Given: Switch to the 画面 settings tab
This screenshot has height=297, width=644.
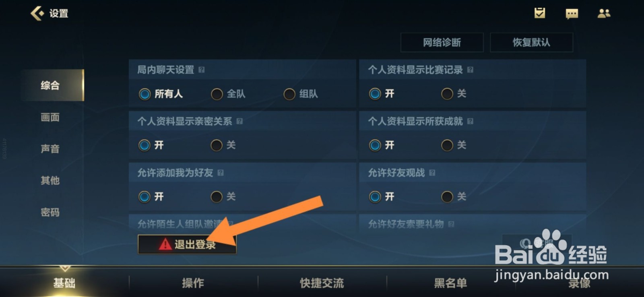Looking at the screenshot, I should tap(50, 117).
